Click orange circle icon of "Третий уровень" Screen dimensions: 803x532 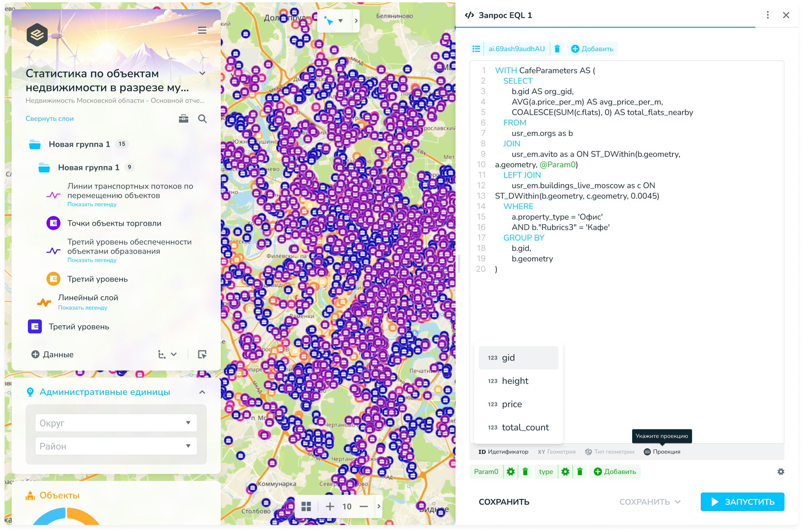click(x=53, y=279)
